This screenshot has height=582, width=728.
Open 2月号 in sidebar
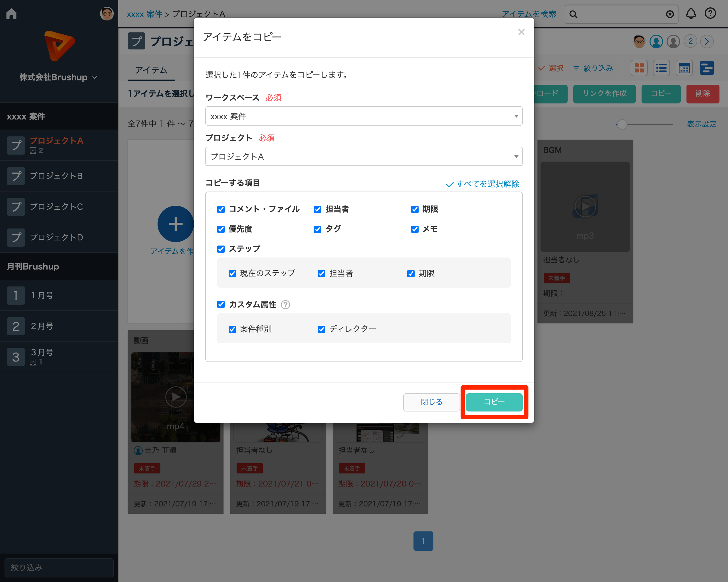coord(42,326)
